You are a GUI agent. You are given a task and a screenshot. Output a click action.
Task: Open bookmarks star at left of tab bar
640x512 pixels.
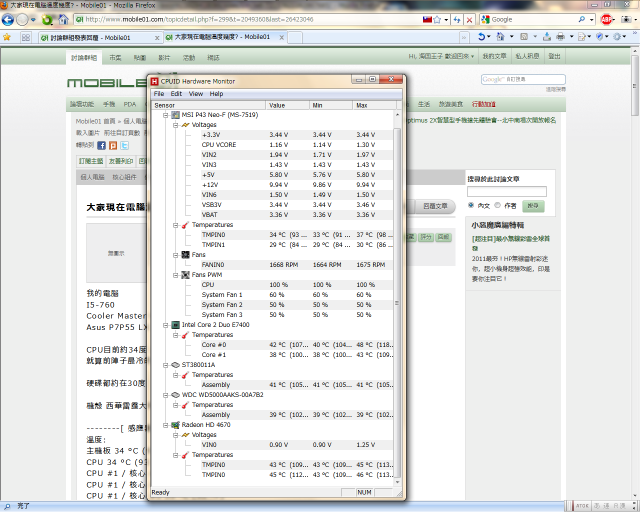click(7, 37)
